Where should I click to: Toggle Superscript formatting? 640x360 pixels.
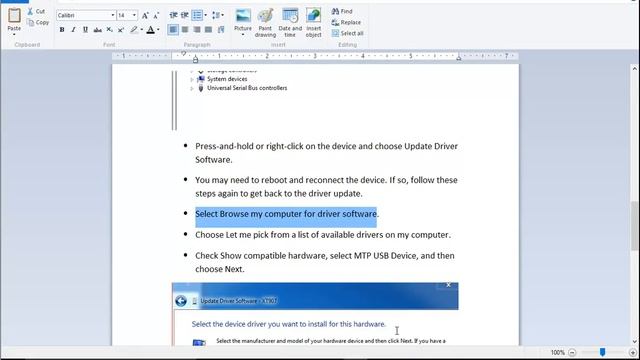(121, 30)
